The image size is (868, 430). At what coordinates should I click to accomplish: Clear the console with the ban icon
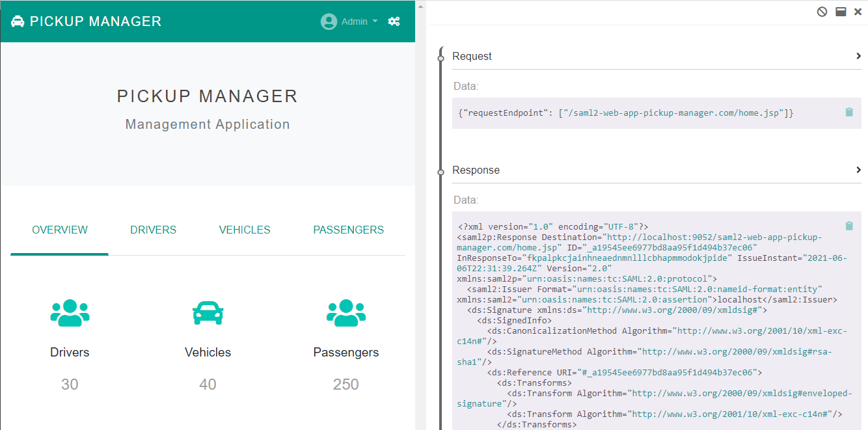822,12
